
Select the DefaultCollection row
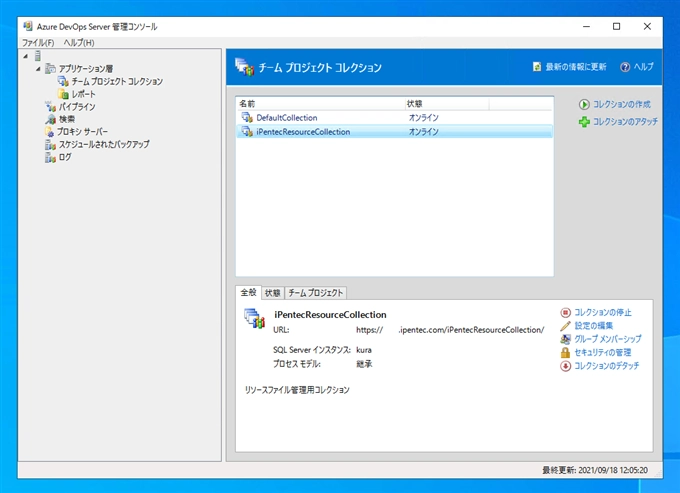pyautogui.click(x=395, y=118)
